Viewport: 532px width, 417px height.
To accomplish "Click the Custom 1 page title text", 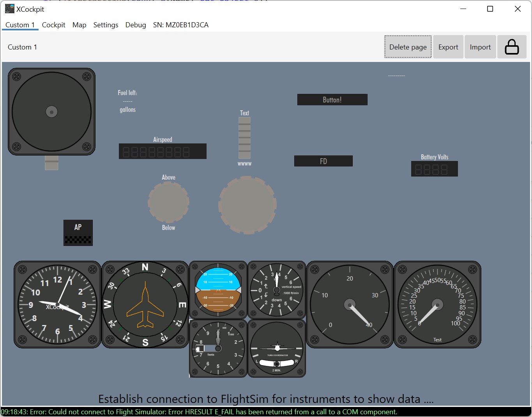I will click(22, 47).
